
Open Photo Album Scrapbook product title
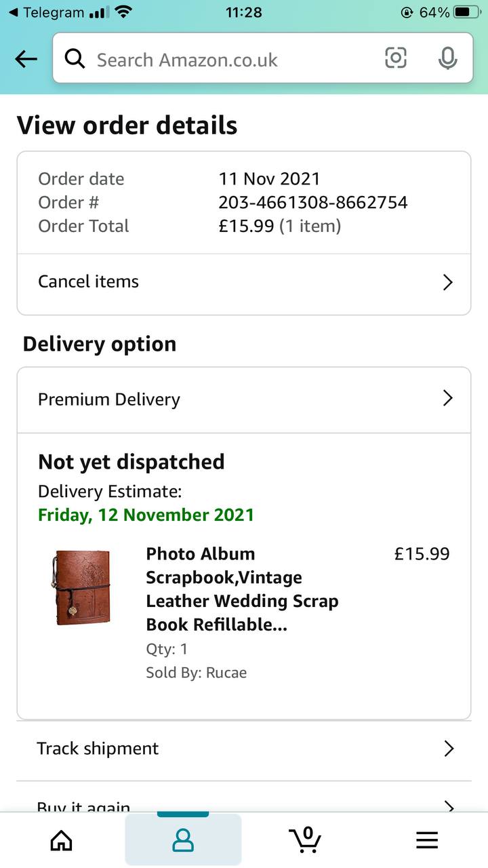click(241, 589)
